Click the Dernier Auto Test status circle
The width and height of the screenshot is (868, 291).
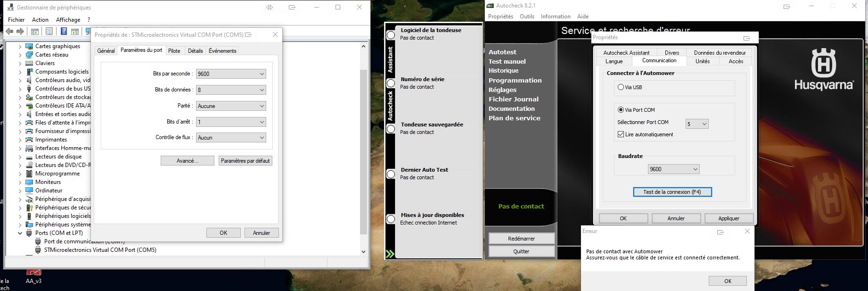coord(391,175)
